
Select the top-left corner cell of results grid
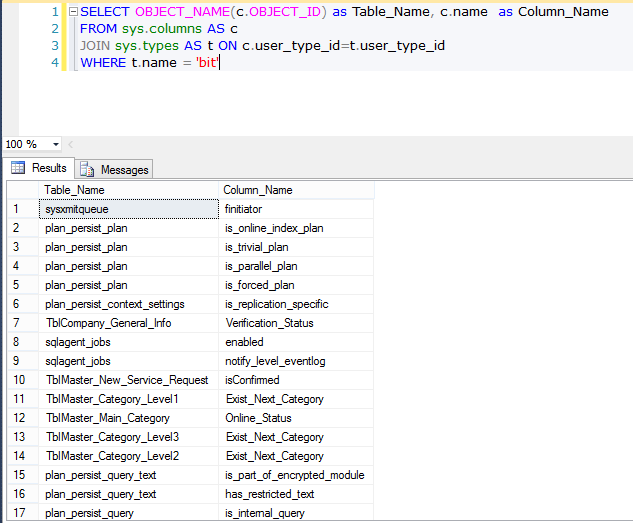tap(22, 190)
